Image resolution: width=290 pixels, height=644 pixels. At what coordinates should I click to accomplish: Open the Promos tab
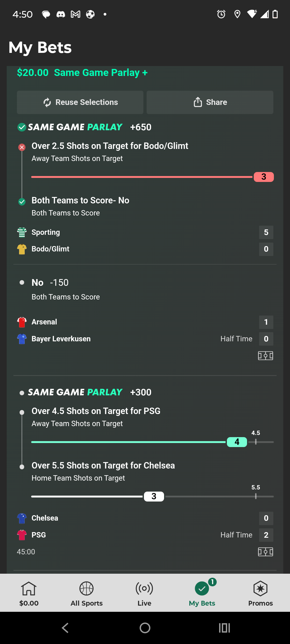260,593
